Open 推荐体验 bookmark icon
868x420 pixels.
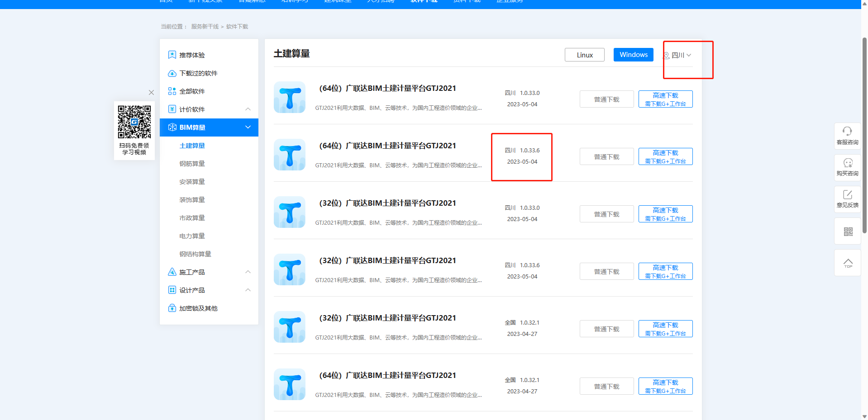point(172,55)
